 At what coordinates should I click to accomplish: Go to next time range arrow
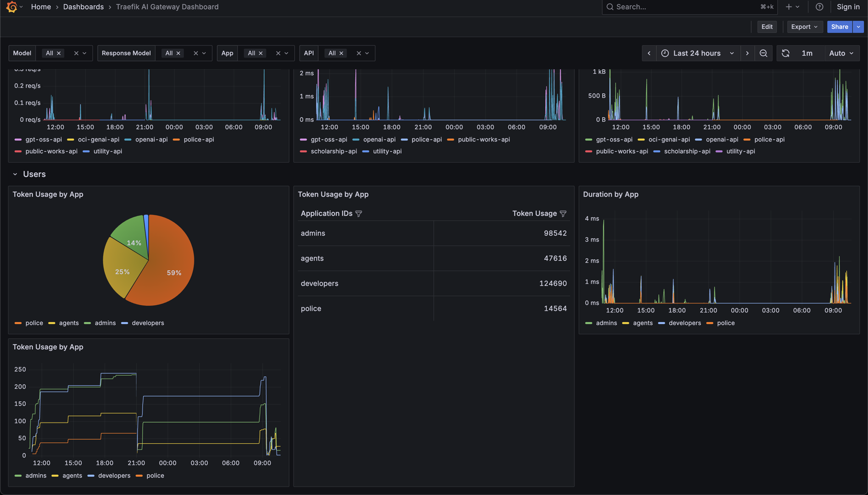click(747, 53)
